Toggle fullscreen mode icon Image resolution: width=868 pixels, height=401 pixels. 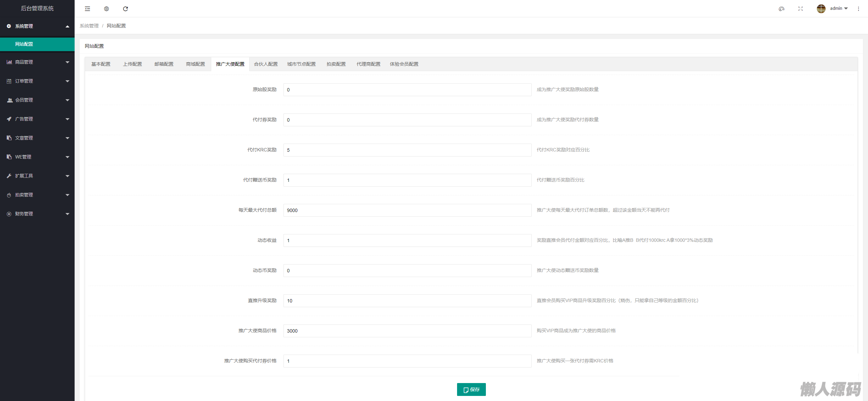pyautogui.click(x=801, y=9)
